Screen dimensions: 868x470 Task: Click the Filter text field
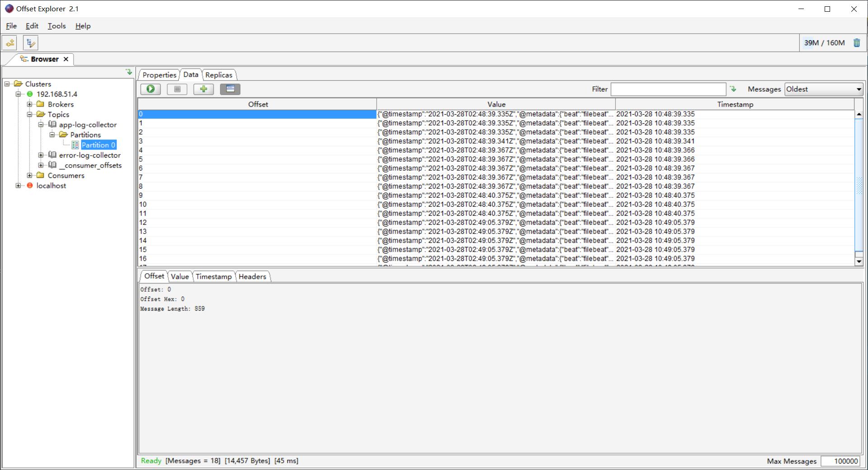coord(668,89)
